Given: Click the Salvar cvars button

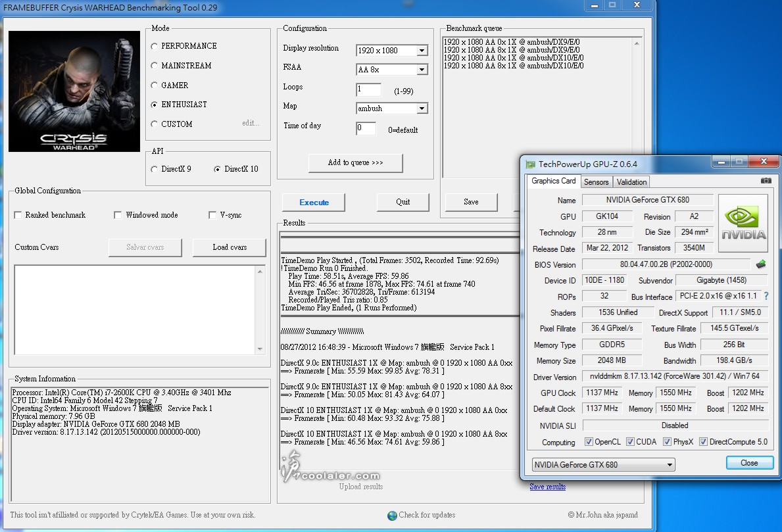Looking at the screenshot, I should [x=145, y=247].
